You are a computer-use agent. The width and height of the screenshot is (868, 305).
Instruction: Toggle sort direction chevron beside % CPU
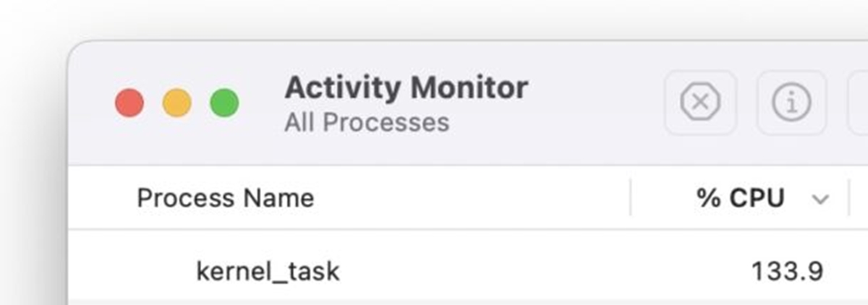tap(820, 199)
